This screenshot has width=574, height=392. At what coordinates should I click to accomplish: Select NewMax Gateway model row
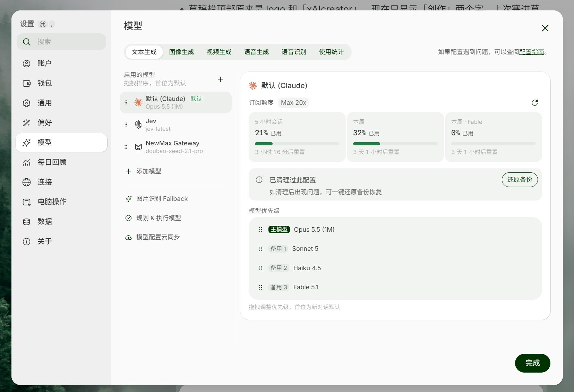[x=175, y=147]
